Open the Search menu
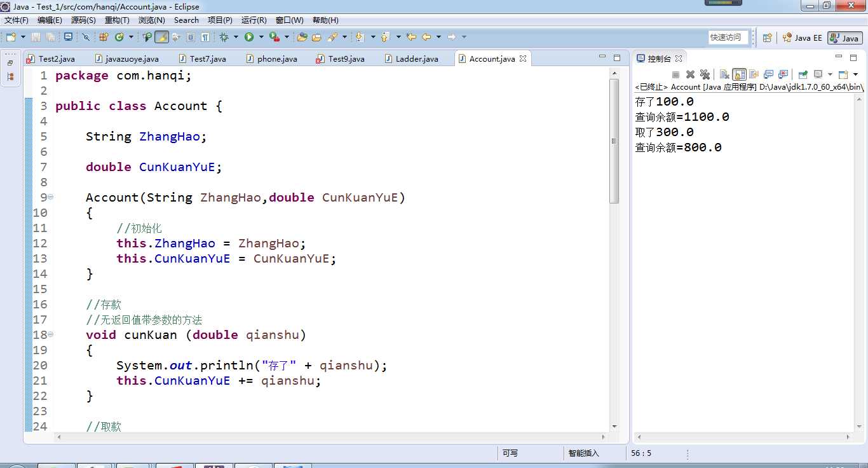 pos(186,20)
